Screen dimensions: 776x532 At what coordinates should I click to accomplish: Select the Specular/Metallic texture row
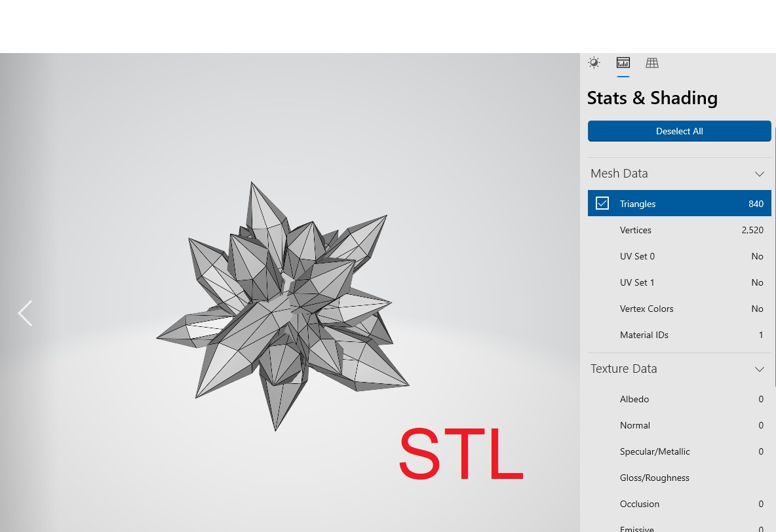point(679,452)
